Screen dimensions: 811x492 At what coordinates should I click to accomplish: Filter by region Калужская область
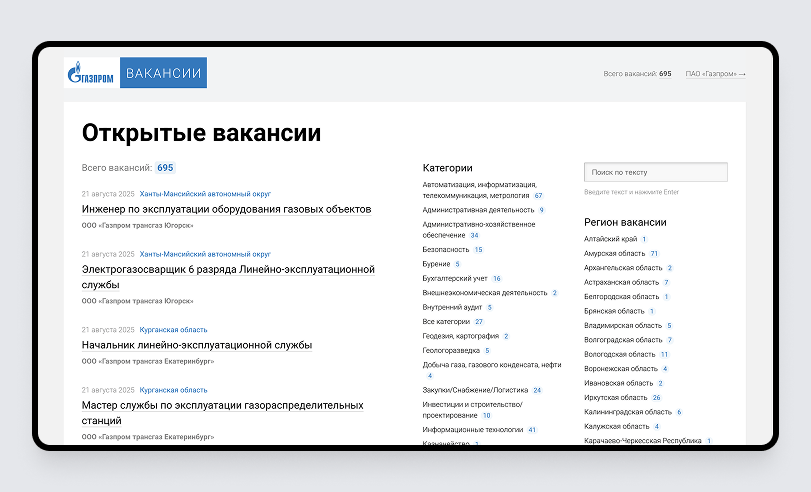click(x=617, y=427)
